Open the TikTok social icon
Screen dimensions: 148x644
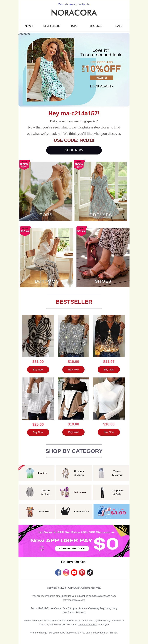click(90, 572)
